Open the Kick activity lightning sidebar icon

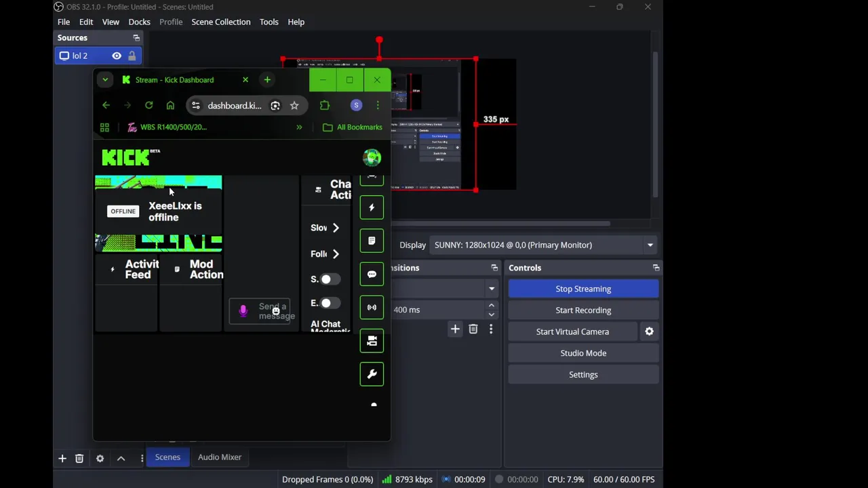(x=372, y=207)
